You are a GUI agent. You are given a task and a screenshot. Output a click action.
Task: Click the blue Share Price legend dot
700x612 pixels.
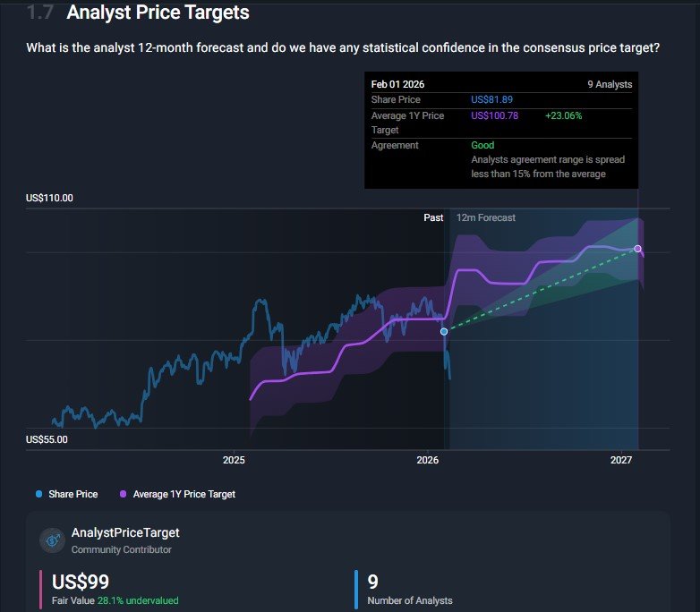tap(38, 494)
